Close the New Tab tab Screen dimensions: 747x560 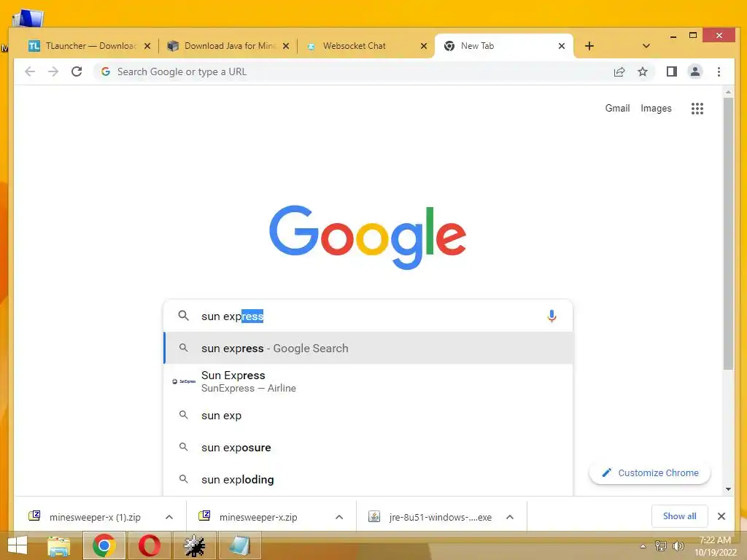(562, 46)
